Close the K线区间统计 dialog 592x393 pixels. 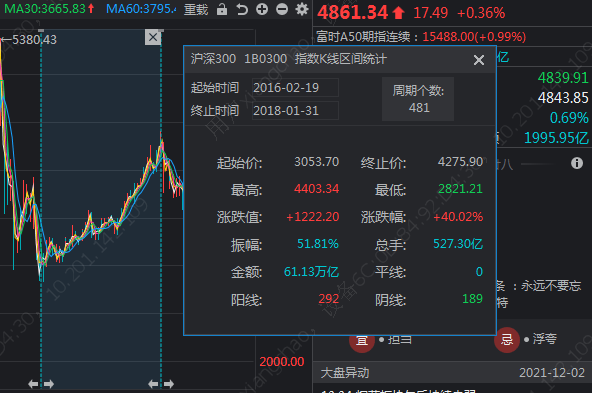[479, 60]
